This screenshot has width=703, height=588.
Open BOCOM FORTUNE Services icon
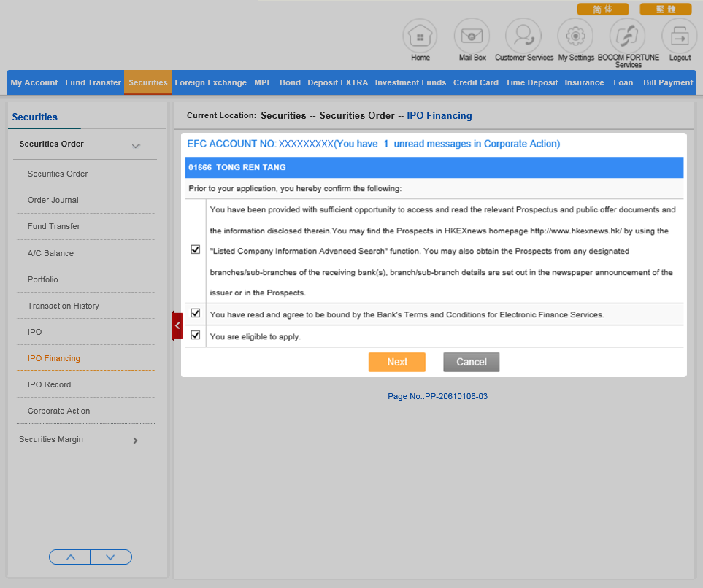tap(627, 36)
